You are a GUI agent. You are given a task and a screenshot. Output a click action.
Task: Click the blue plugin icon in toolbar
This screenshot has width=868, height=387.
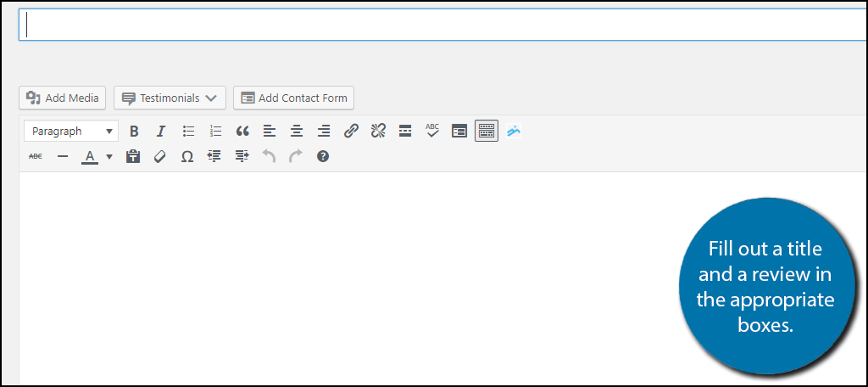pyautogui.click(x=514, y=132)
